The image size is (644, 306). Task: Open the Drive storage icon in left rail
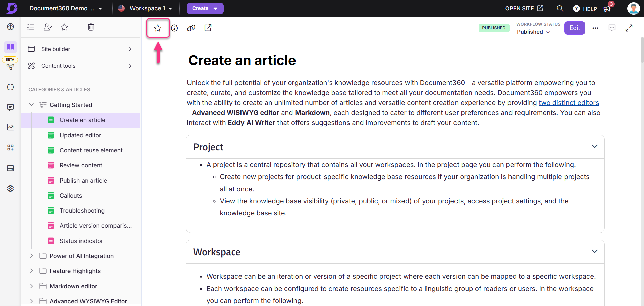10,168
